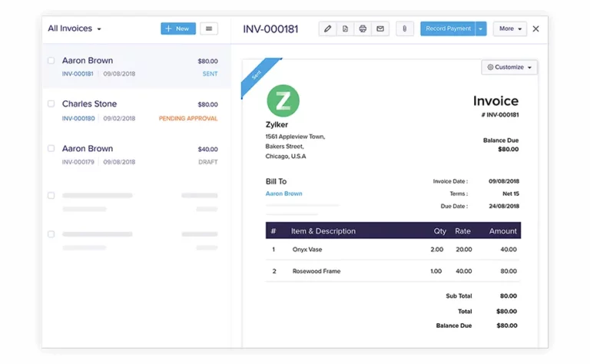Image resolution: width=590 pixels, height=364 pixels.
Task: Expand the All Invoices filter dropdown
Action: 75,29
